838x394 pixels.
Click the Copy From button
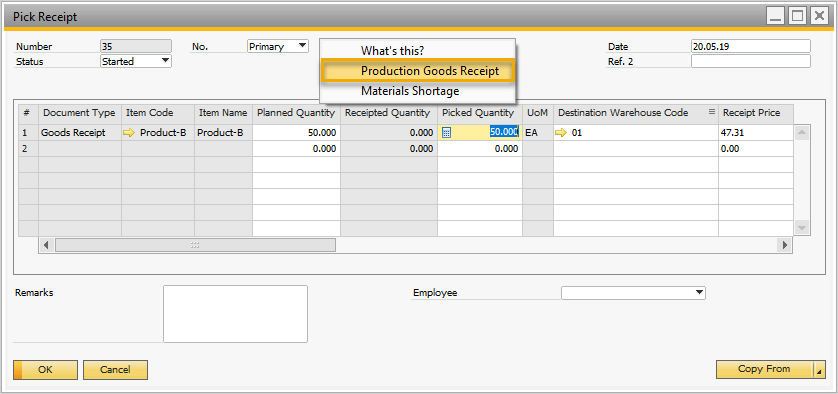pos(764,369)
